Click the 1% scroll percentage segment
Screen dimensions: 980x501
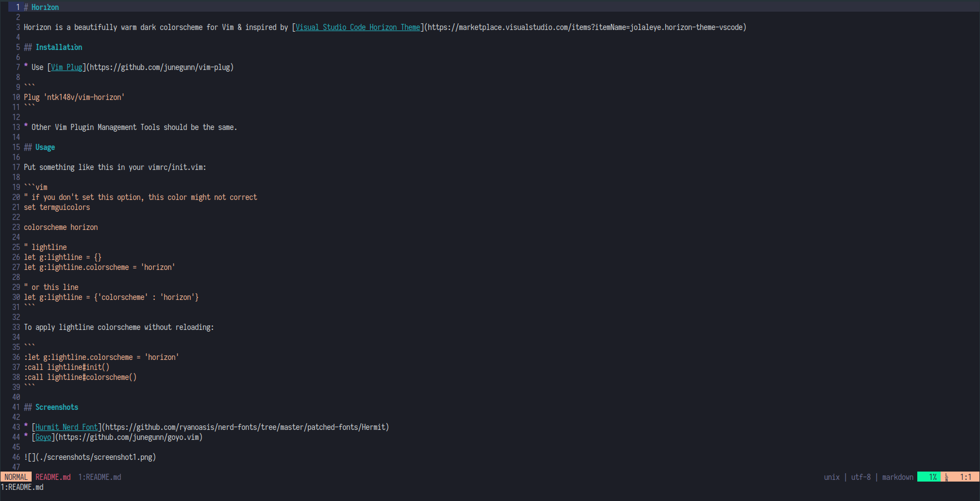point(930,477)
